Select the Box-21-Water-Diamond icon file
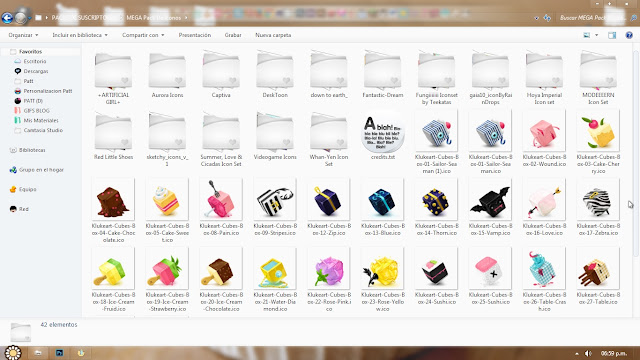Viewport: 640px width, 360px height. [x=275, y=280]
